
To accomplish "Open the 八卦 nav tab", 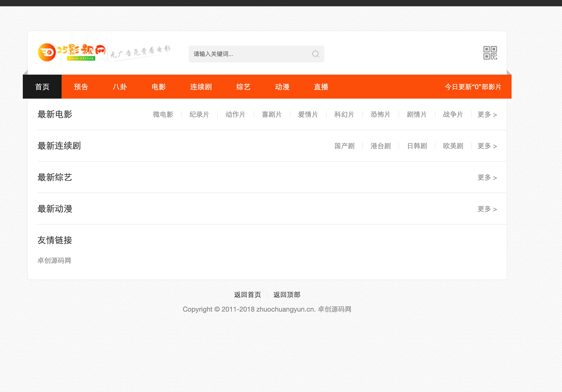I will [x=120, y=87].
